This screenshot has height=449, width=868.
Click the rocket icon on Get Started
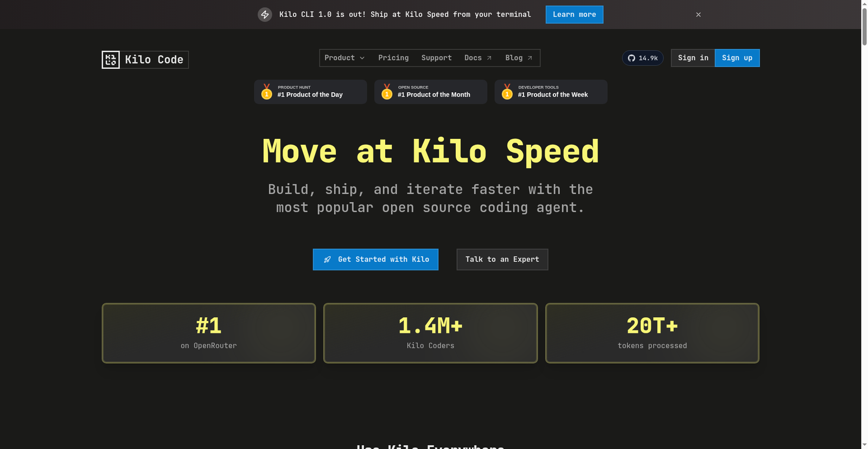(x=327, y=260)
